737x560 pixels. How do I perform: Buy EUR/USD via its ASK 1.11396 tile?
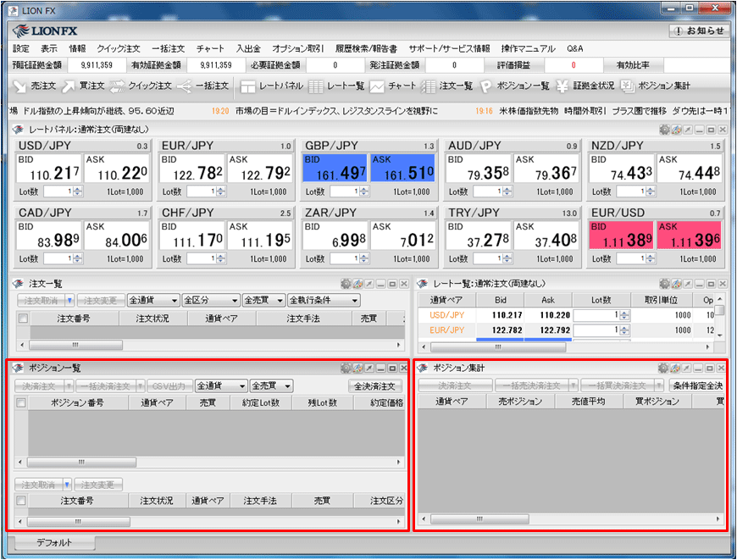[x=689, y=235]
